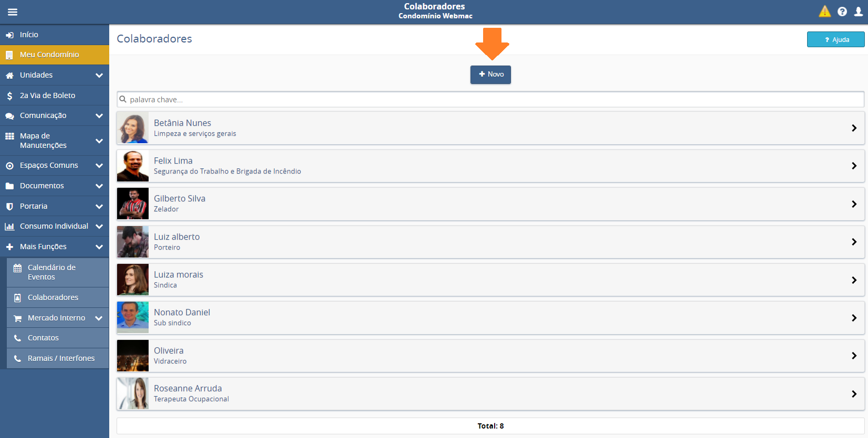Expand the Documentos section chevron

coord(99,186)
